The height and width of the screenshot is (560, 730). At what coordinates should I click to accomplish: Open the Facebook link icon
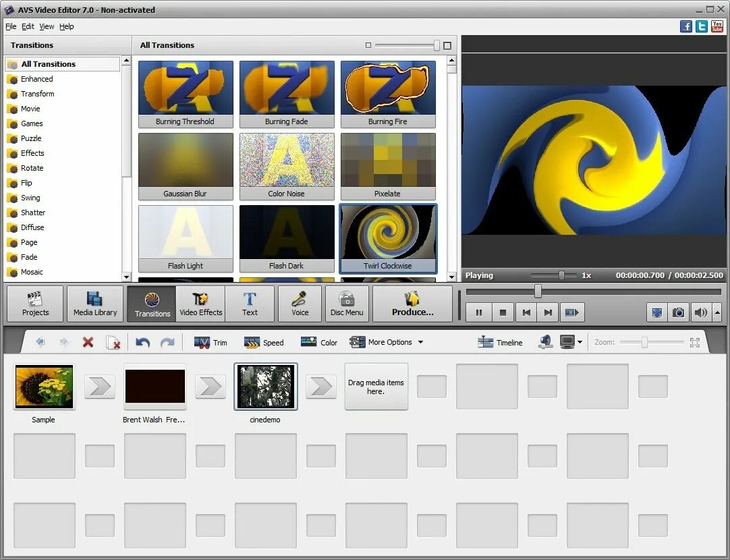pos(685,26)
